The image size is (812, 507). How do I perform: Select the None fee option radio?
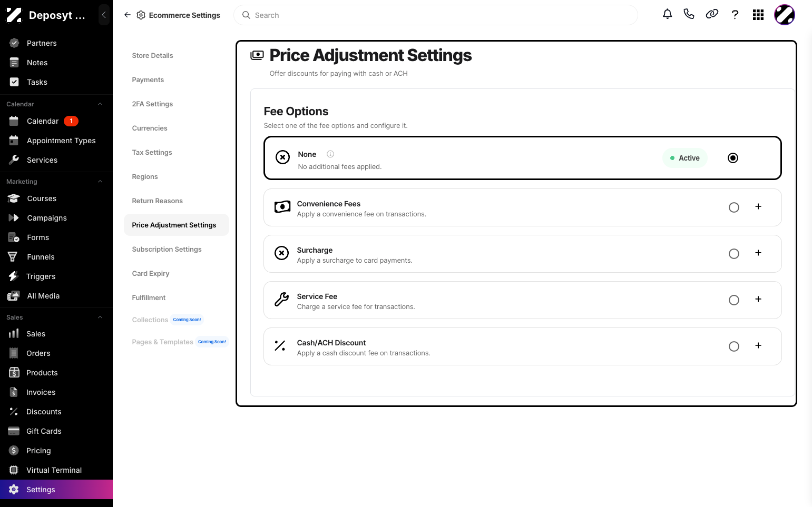[x=733, y=158]
